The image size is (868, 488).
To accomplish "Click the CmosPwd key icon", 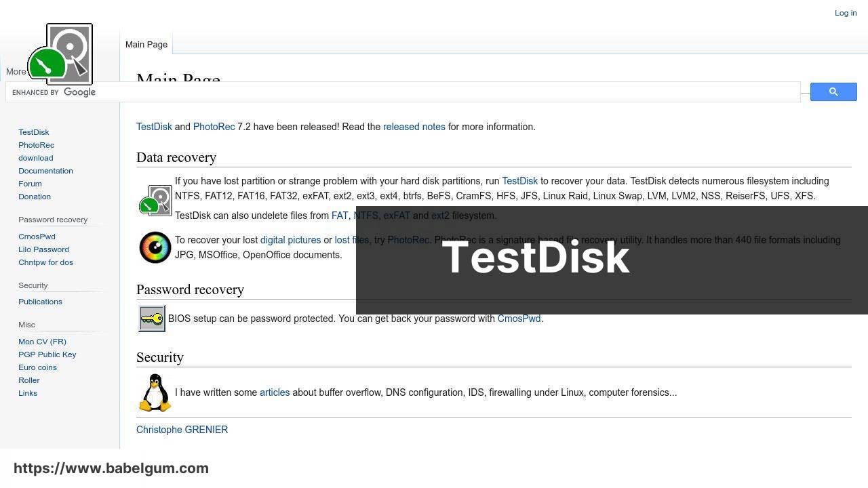I will coord(152,319).
